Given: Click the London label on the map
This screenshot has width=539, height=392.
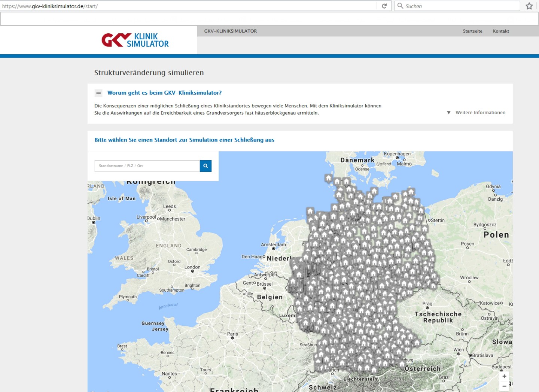Looking at the screenshot, I should click(x=192, y=267).
